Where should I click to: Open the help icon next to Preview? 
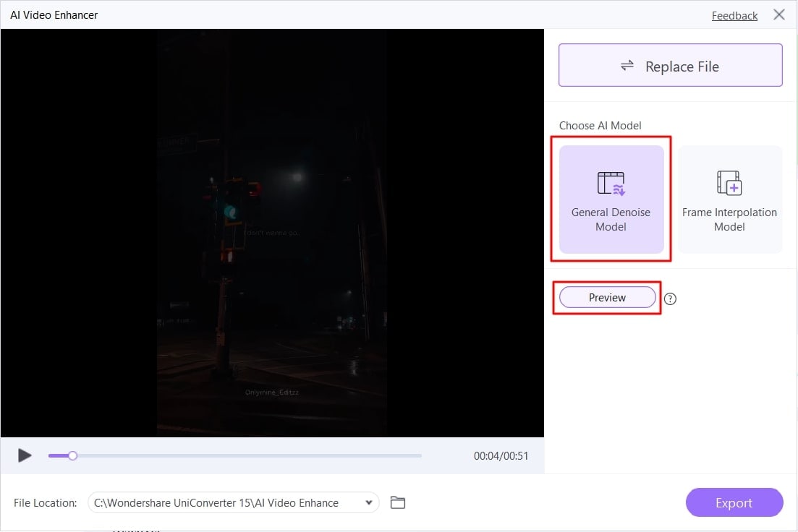(670, 299)
